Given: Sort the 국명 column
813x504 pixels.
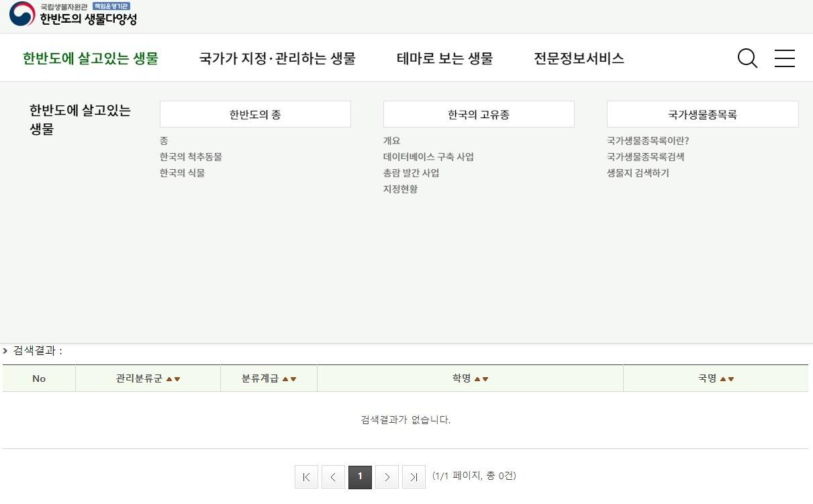Looking at the screenshot, I should pos(727,379).
